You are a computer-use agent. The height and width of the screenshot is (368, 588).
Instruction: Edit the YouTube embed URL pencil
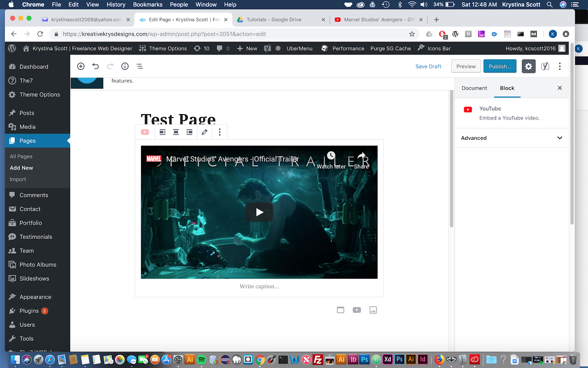[x=205, y=132]
